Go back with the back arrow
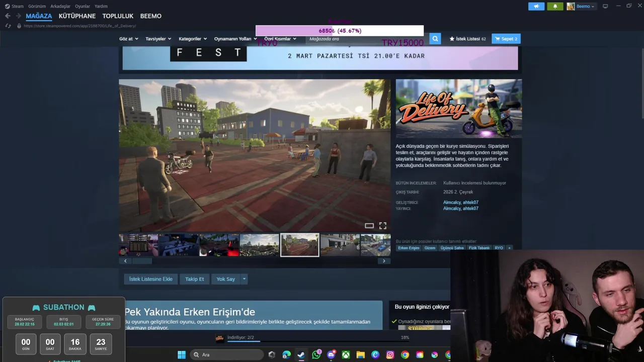Image resolution: width=644 pixels, height=362 pixels. (8, 16)
